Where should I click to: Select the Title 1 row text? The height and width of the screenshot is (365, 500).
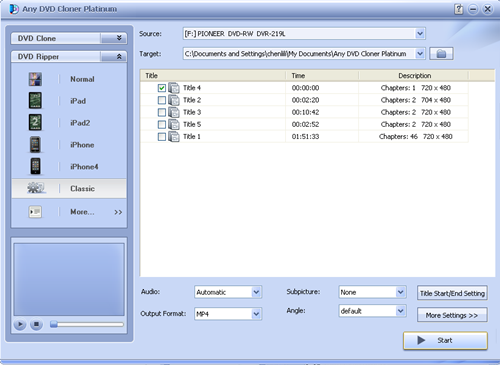[x=192, y=137]
